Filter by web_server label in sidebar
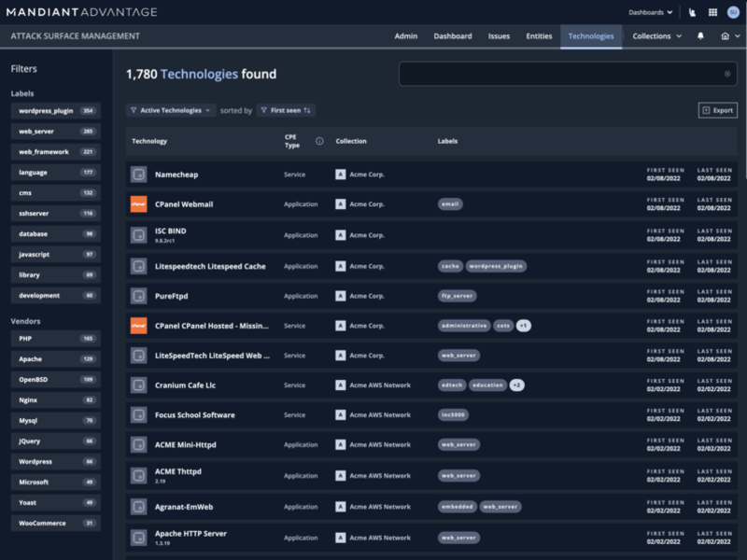 tap(56, 132)
